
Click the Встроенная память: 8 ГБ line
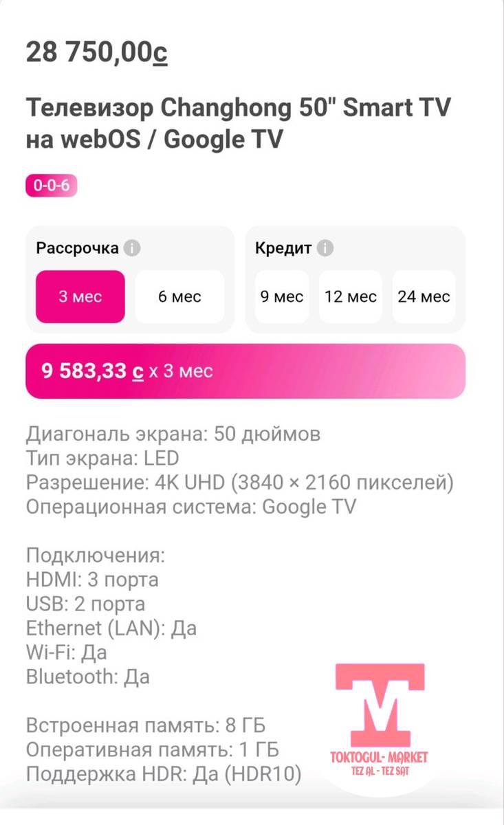click(x=146, y=725)
